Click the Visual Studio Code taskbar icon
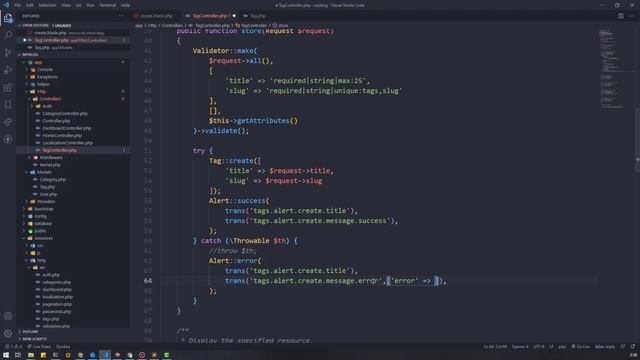This screenshot has width=640, height=360. [x=105, y=355]
